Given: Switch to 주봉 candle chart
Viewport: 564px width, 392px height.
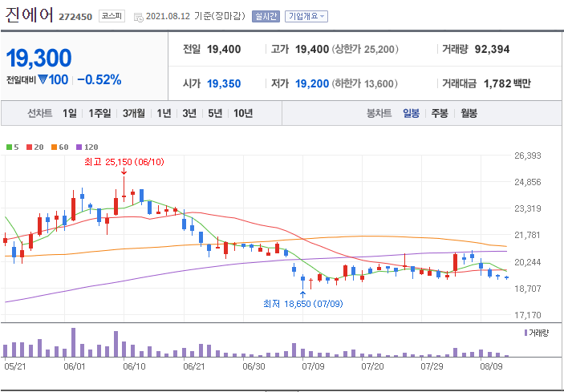Looking at the screenshot, I should (440, 114).
